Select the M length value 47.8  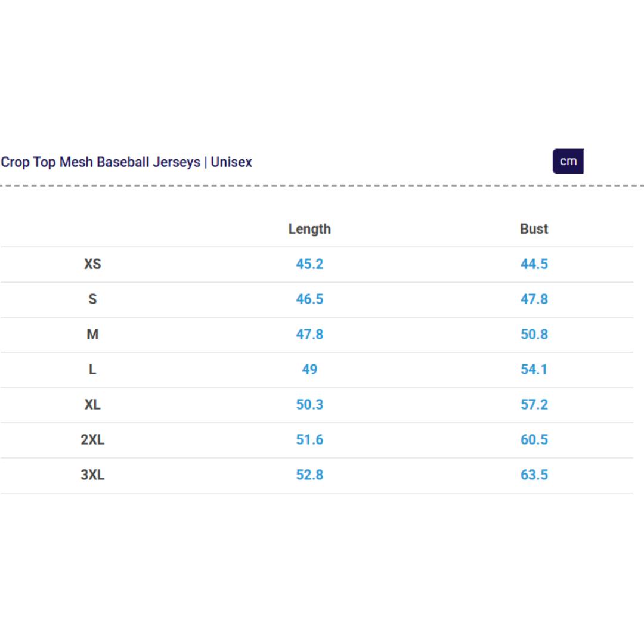(309, 335)
